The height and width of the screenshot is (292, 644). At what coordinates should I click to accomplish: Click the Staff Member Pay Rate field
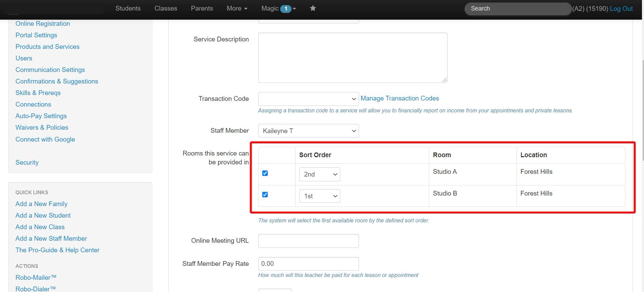tap(308, 264)
